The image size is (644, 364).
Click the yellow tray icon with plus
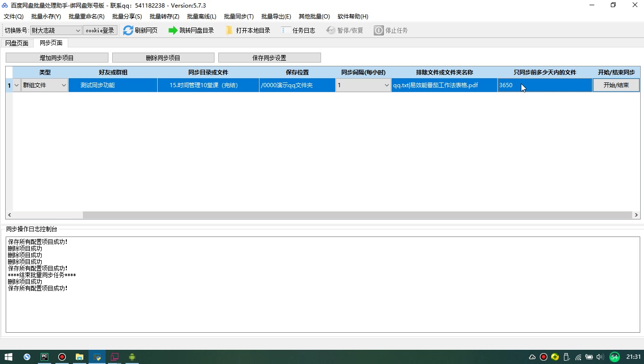click(555, 357)
